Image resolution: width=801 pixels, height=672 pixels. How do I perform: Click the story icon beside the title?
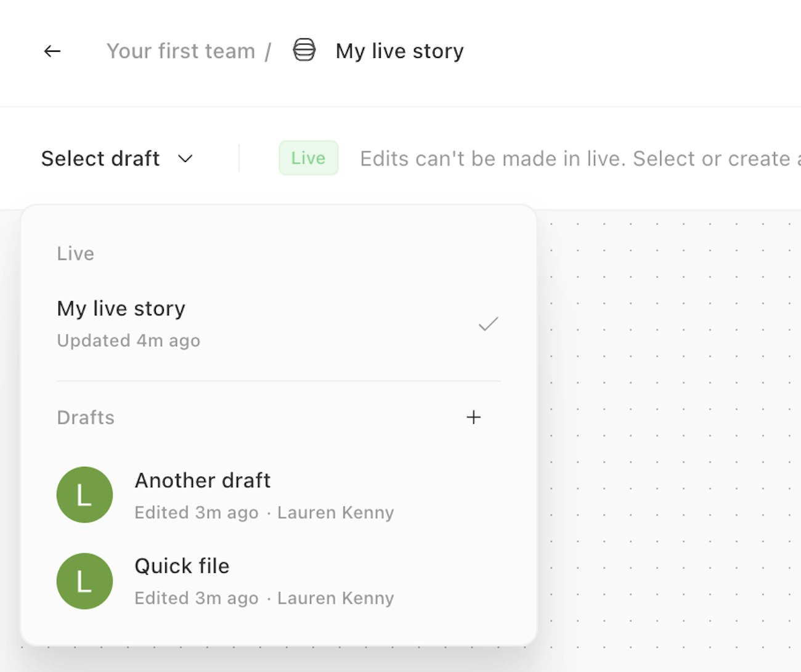[304, 51]
